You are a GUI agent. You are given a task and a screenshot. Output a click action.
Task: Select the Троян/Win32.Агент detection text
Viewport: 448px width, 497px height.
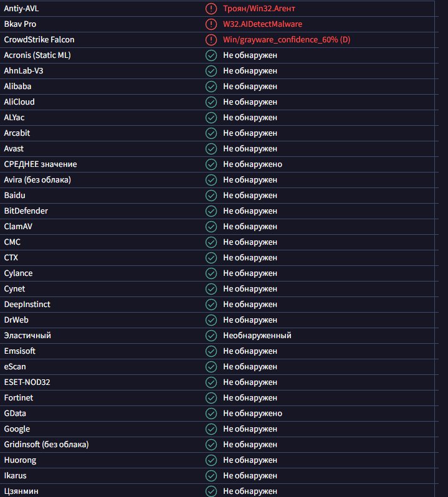(x=259, y=9)
